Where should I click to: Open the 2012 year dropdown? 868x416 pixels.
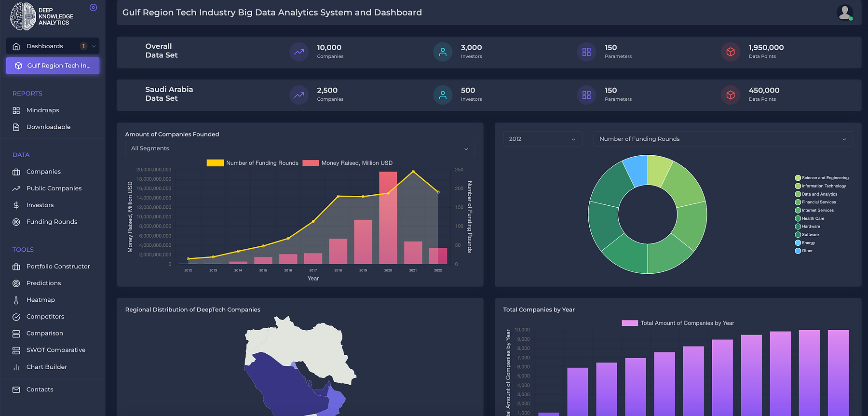pos(542,139)
